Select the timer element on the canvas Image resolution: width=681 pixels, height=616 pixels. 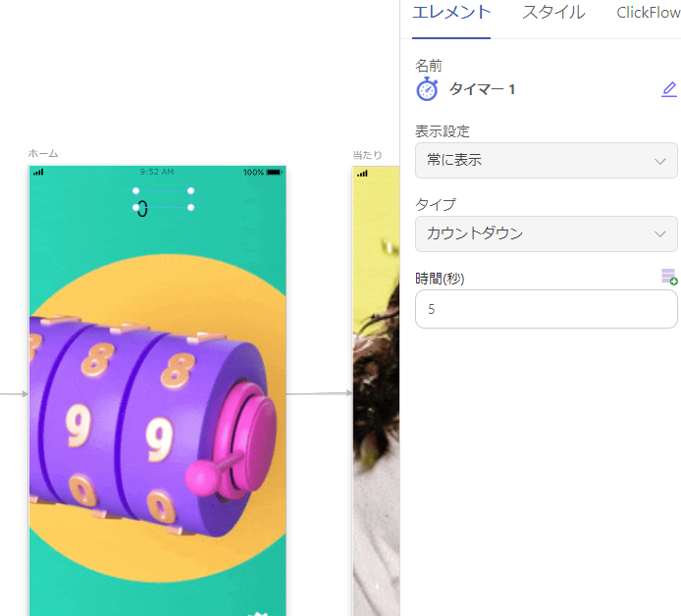point(163,199)
